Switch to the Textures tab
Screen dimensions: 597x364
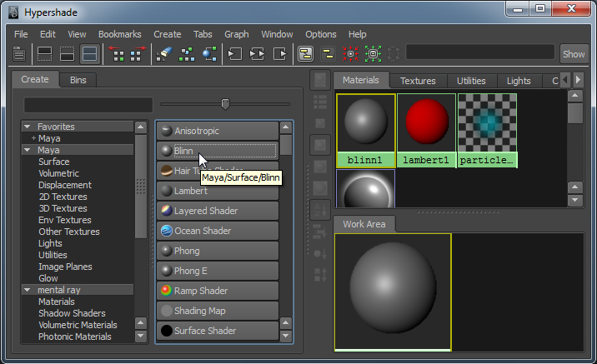(x=417, y=81)
